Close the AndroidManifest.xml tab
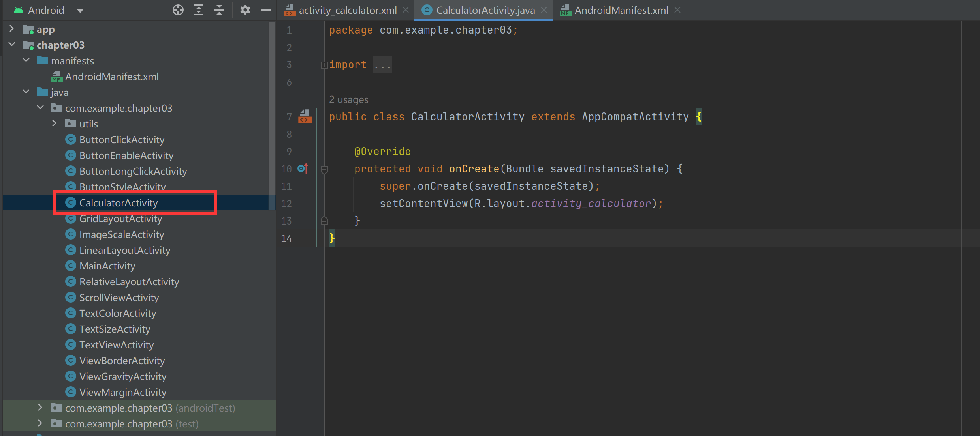This screenshot has height=436, width=980. coord(677,10)
